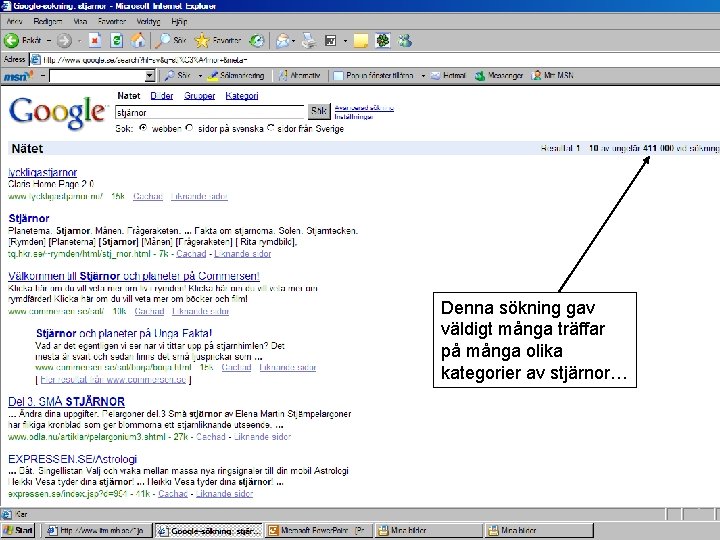Open Hotmail from the MSN toolbar
Image resolution: width=720 pixels, height=540 pixels.
point(448,76)
